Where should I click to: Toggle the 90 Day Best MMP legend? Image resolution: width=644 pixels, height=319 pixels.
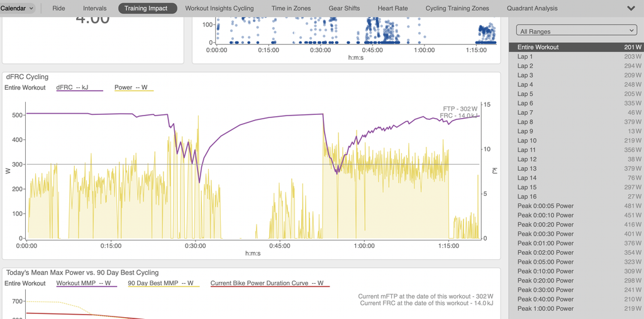(164, 283)
